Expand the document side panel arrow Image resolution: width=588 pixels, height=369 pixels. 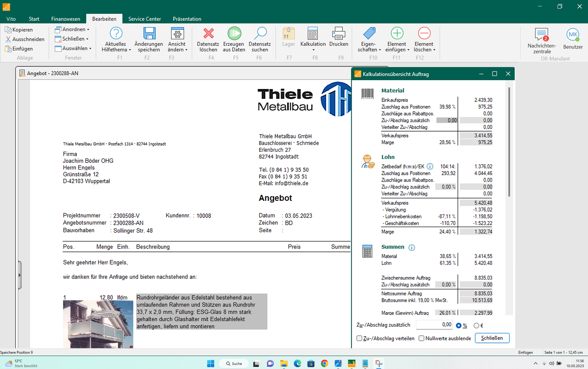point(19,275)
